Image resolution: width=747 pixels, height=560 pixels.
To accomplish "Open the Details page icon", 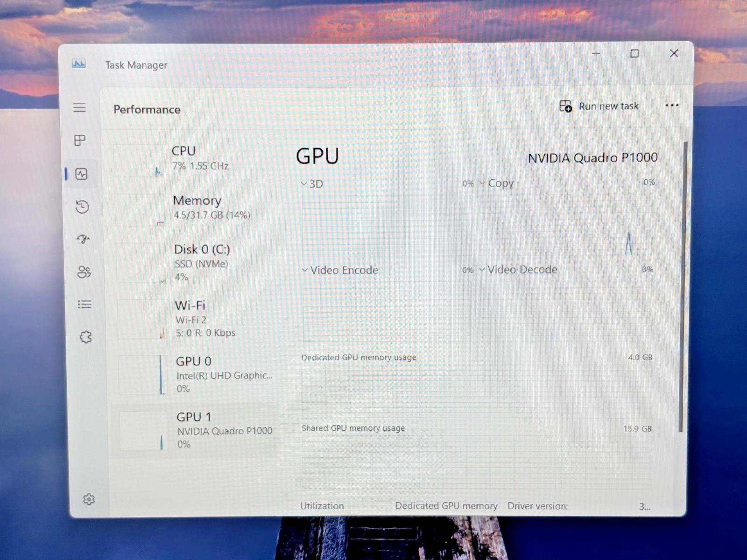I will [x=85, y=305].
